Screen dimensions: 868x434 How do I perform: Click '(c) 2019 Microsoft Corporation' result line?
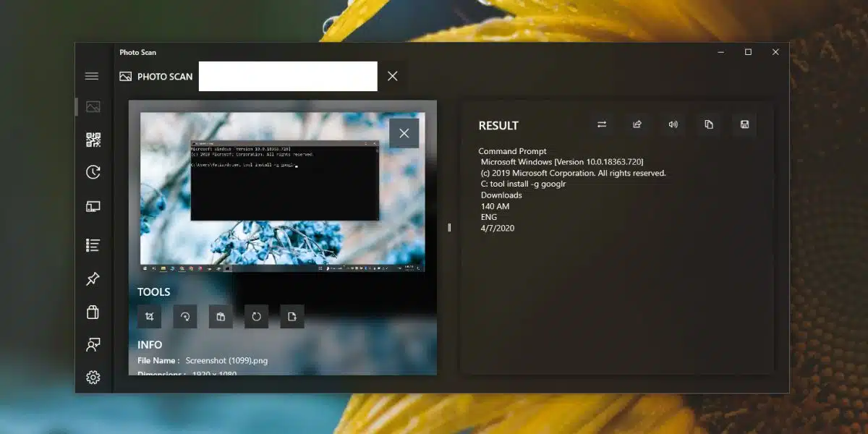click(573, 174)
